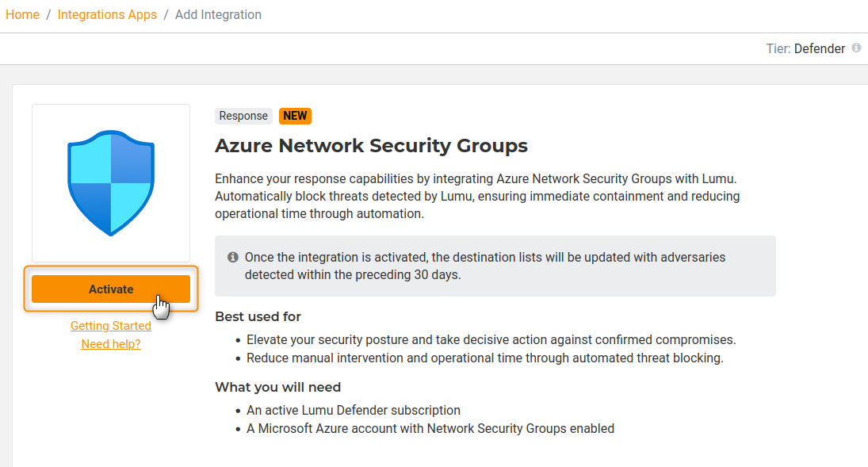Click the info icon in the gray notice
The width and height of the screenshot is (868, 467).
(233, 258)
